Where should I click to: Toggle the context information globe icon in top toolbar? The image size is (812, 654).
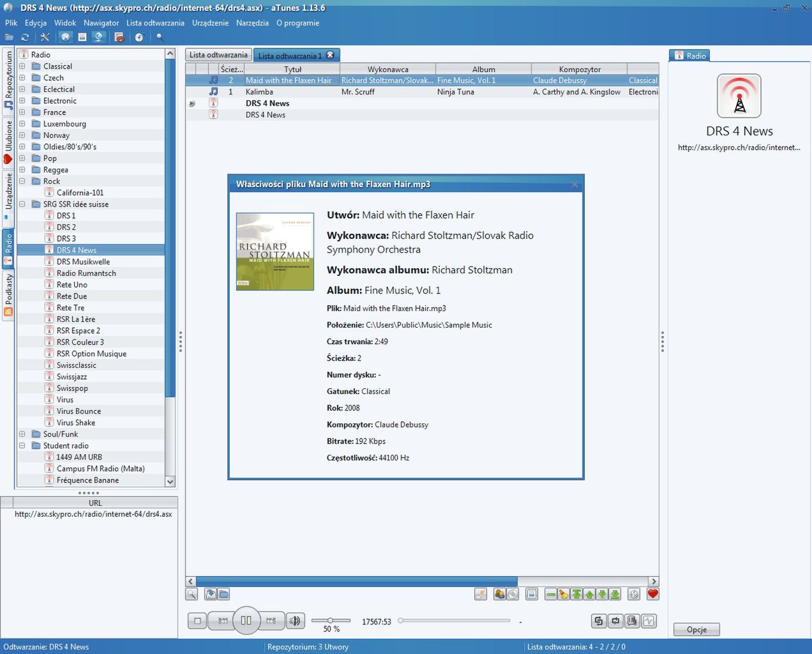tap(99, 38)
